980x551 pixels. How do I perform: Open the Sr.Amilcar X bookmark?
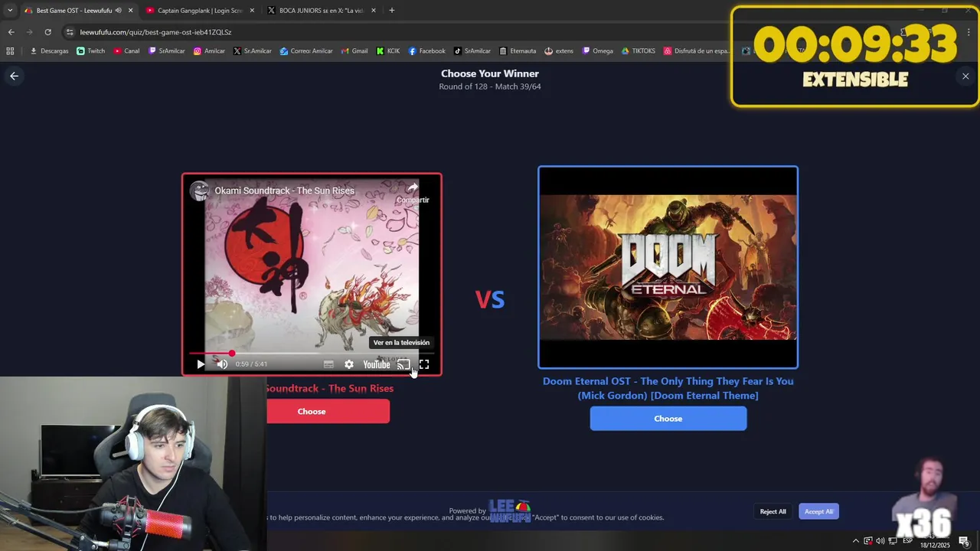[253, 51]
